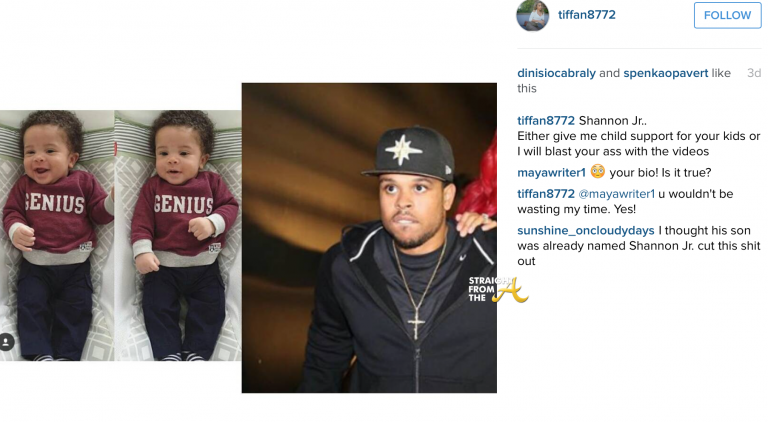Open mayawriter1 commenter profile
This screenshot has width=768, height=422.
pyautogui.click(x=552, y=172)
